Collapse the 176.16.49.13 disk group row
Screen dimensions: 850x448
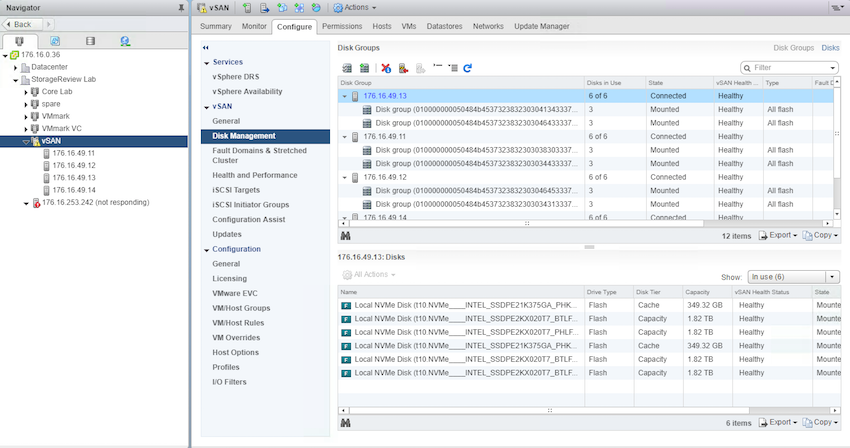click(345, 96)
